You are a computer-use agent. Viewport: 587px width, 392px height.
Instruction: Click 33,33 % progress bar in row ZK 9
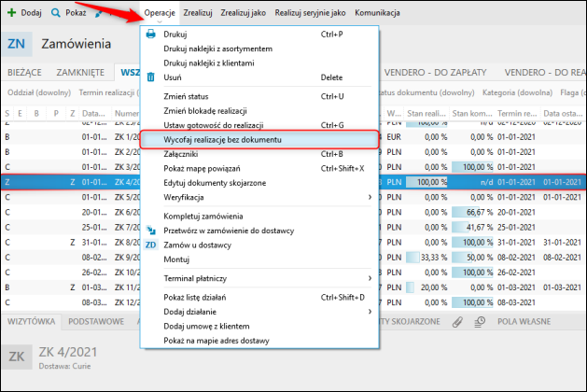click(x=426, y=258)
